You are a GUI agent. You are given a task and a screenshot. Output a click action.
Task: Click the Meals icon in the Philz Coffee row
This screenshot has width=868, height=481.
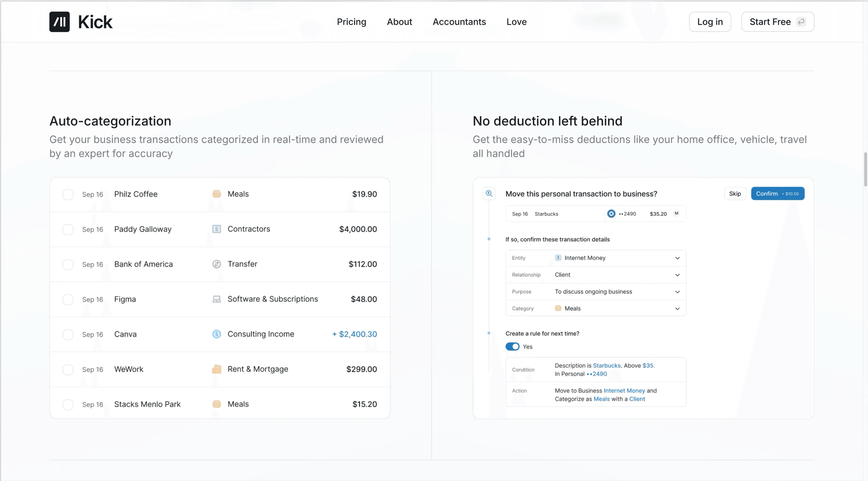(x=217, y=194)
